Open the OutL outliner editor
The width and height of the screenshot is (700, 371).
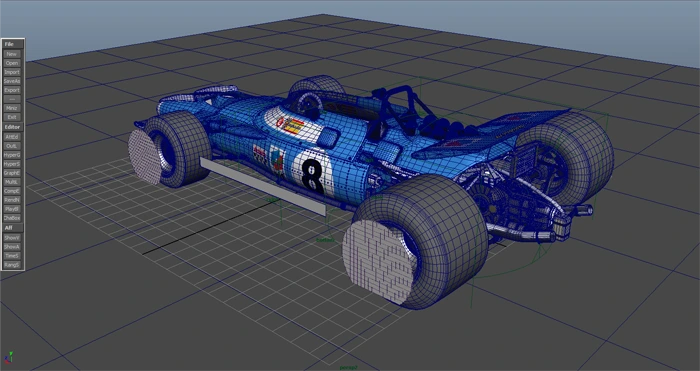point(12,146)
